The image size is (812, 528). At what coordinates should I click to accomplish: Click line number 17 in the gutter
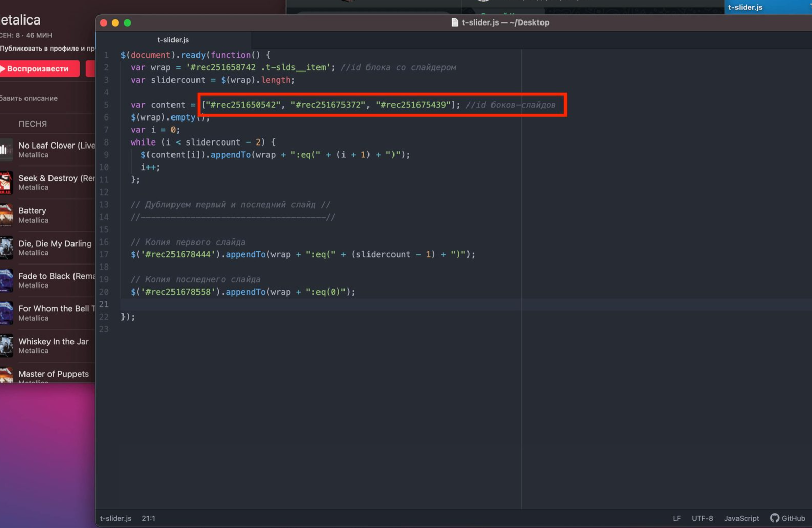(104, 254)
